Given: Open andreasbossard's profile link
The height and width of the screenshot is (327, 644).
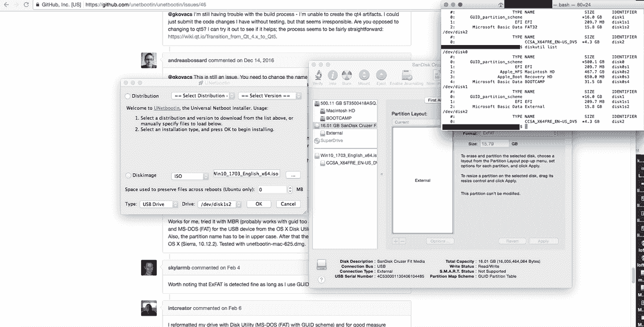Looking at the screenshot, I should pyautogui.click(x=187, y=61).
